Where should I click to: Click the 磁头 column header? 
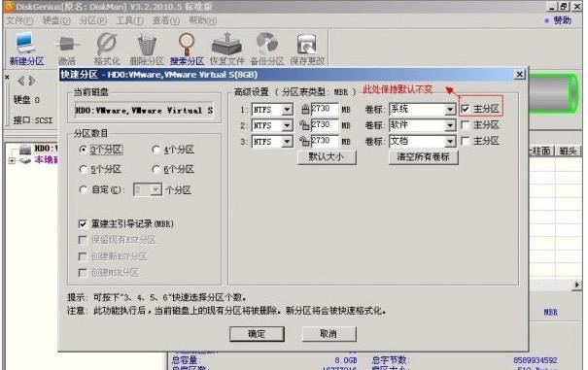tap(568, 151)
